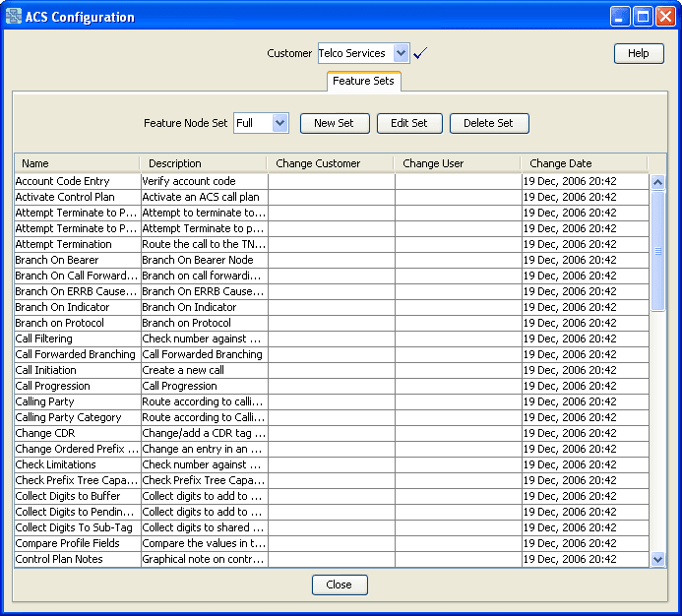Click the ACS Configuration title bar icon
This screenshot has width=682, height=616.
point(14,16)
